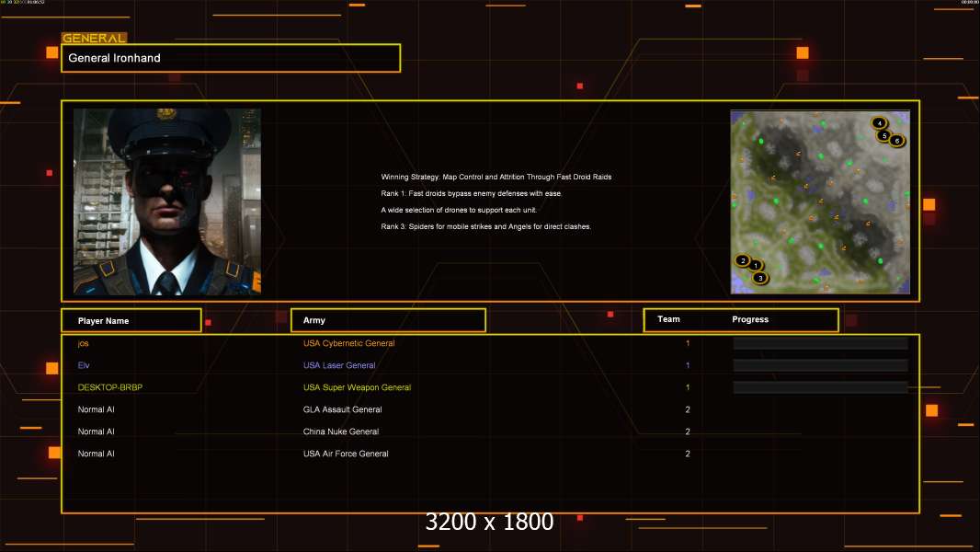Click USA Cybernetic General army entry
Image resolution: width=980 pixels, height=552 pixels.
pyautogui.click(x=348, y=343)
